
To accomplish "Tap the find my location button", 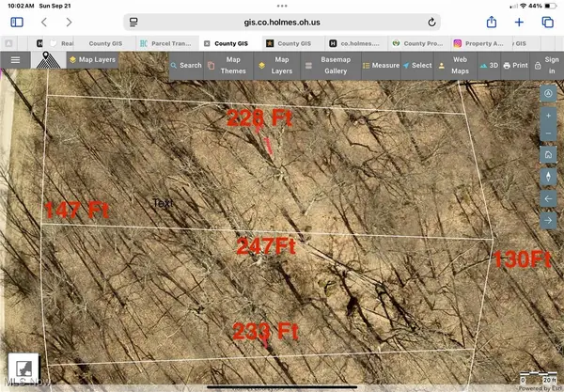I will click(548, 94).
